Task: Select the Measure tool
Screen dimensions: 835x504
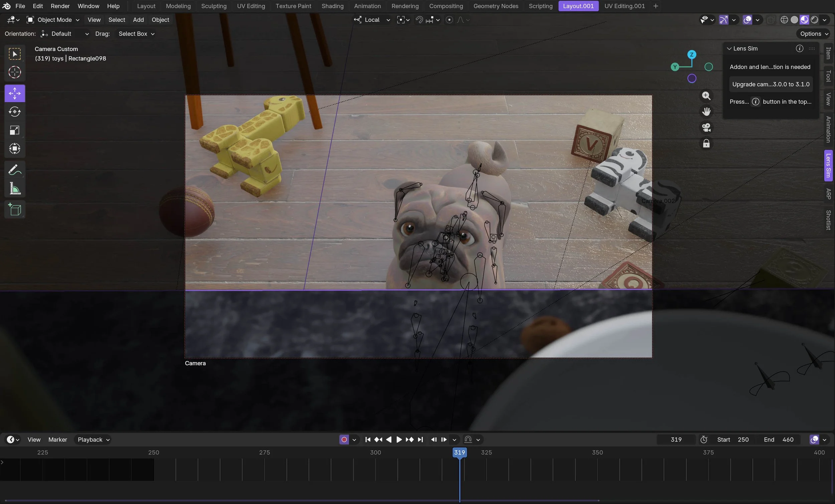Action: pyautogui.click(x=15, y=188)
